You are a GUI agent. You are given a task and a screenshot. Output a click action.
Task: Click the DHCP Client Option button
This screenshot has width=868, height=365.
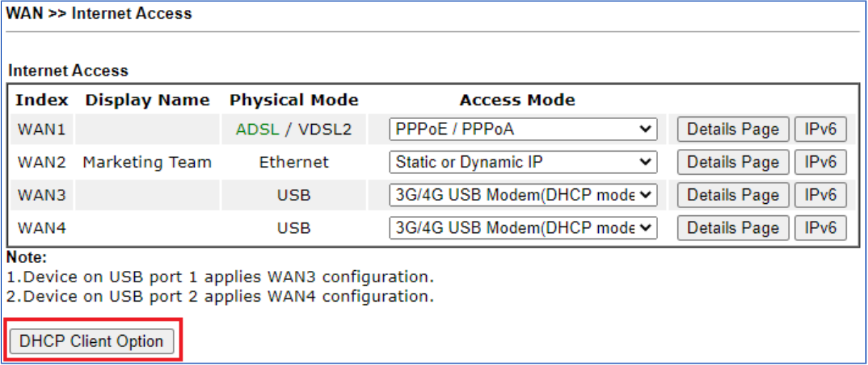coord(91,341)
